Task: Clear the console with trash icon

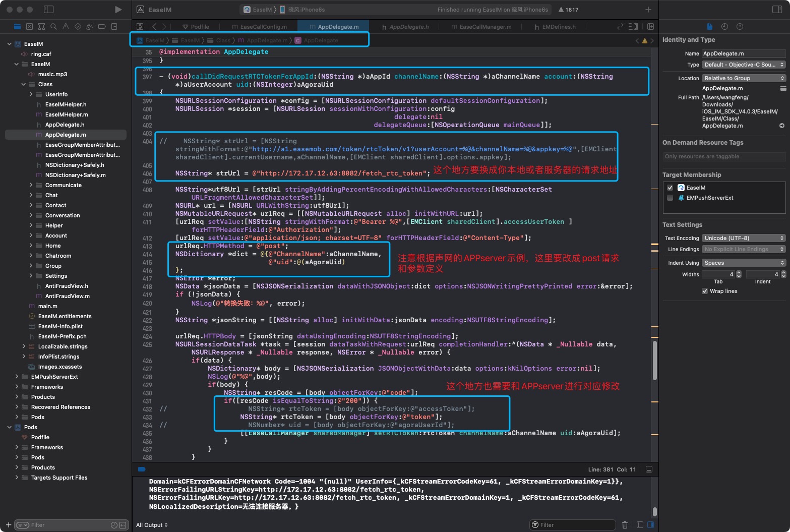Action: coord(625,525)
